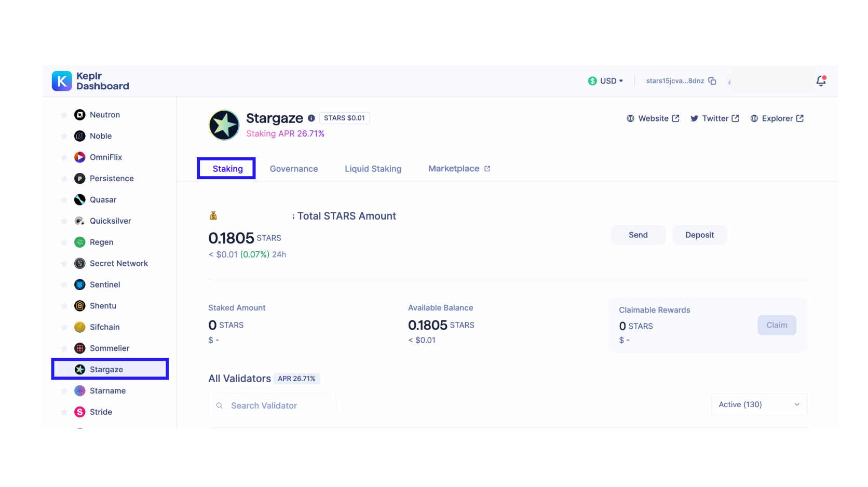
Task: Click the Send button
Action: [x=638, y=235]
